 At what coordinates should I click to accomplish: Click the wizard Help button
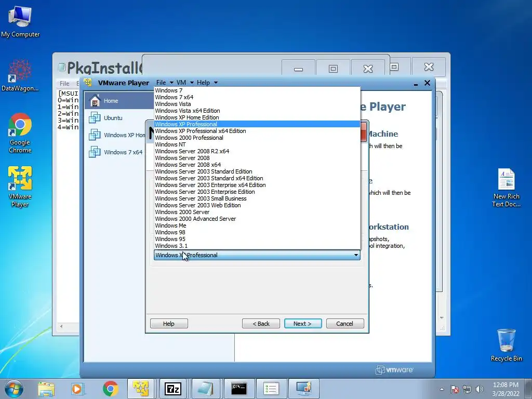point(169,324)
